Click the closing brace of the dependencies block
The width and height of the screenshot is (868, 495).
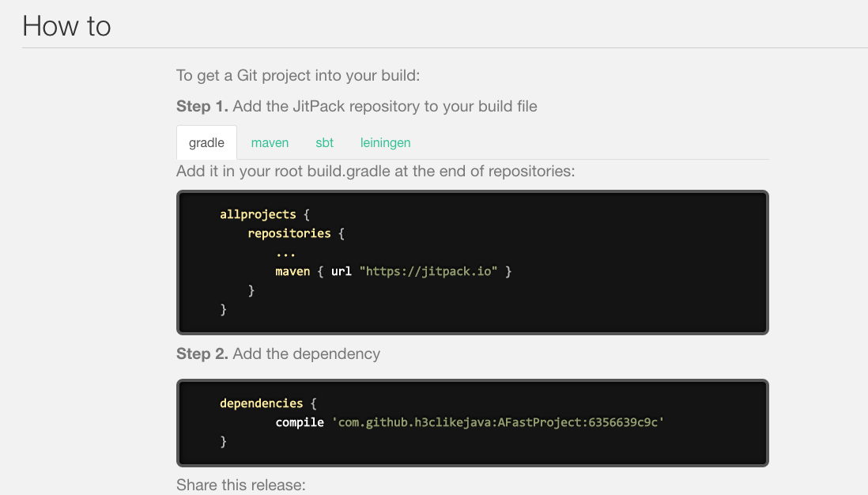coord(224,441)
